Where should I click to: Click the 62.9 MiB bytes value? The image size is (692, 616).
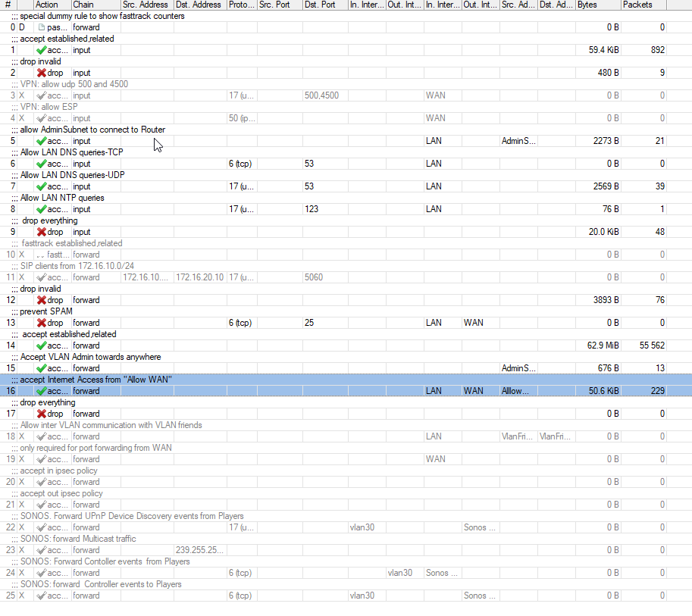pos(603,346)
